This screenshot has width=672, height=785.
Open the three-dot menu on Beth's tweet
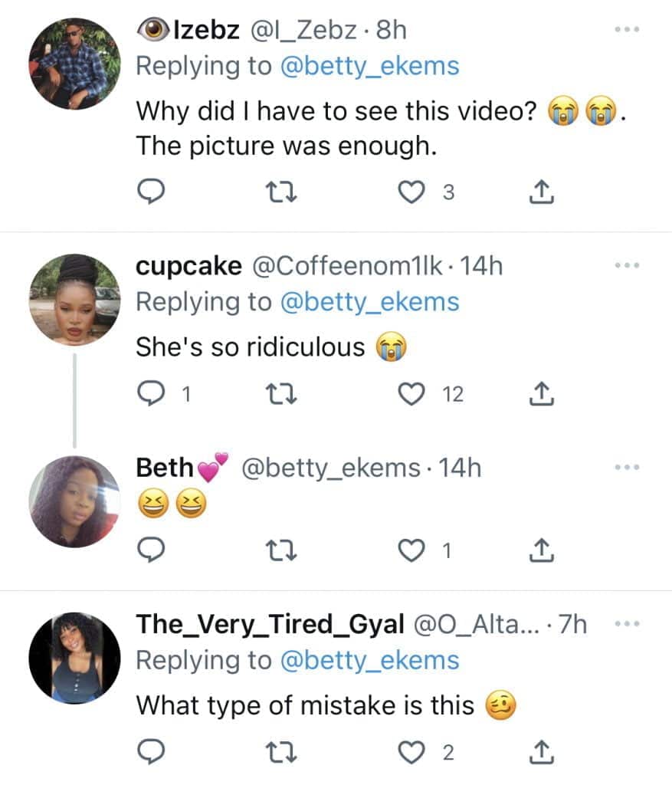tap(628, 467)
